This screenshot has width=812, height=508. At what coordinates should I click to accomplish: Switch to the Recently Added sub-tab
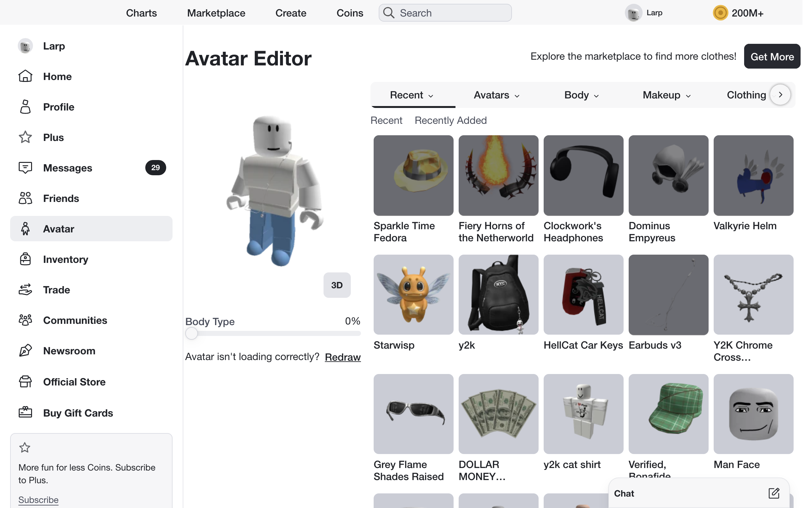point(450,120)
